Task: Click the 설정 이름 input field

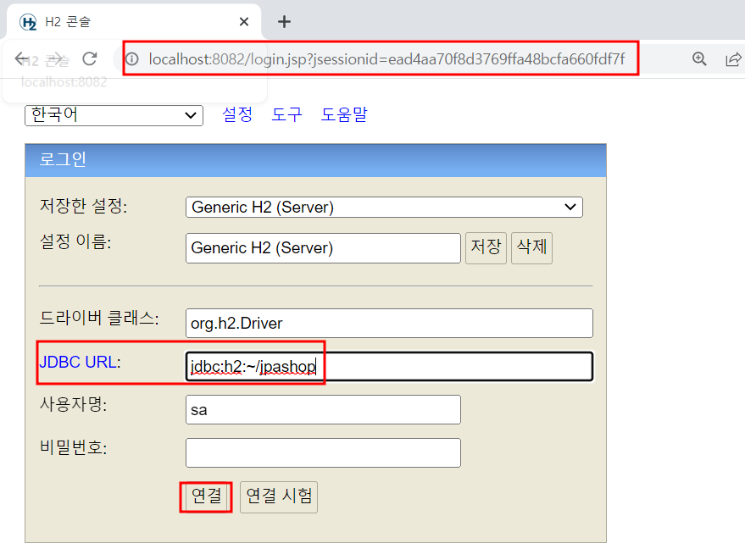Action: pos(323,248)
